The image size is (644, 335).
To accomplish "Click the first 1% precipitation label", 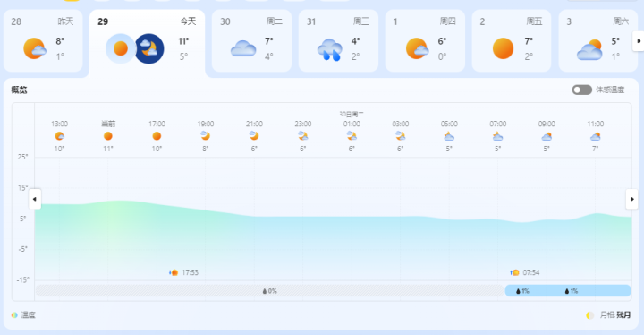I will (522, 291).
